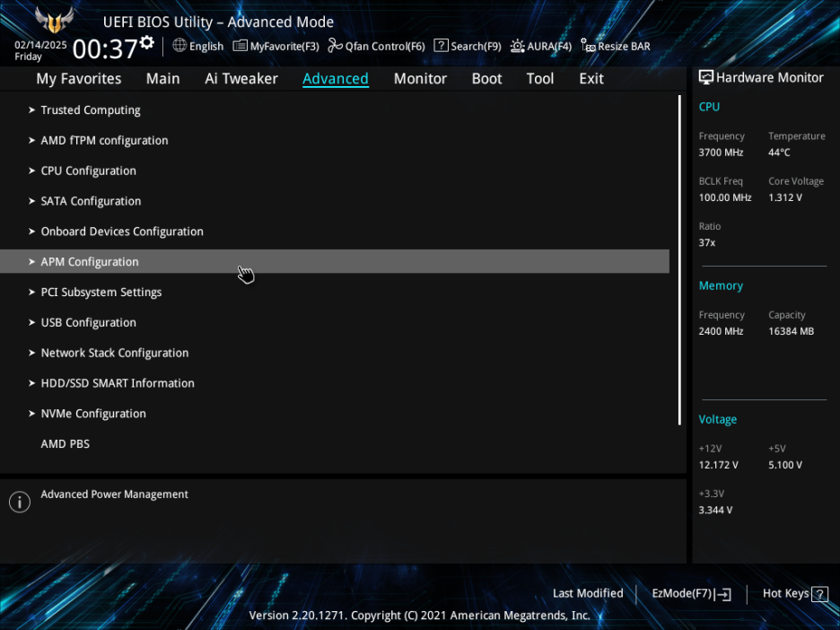Click the menu list vertical scrollbar

(680, 260)
